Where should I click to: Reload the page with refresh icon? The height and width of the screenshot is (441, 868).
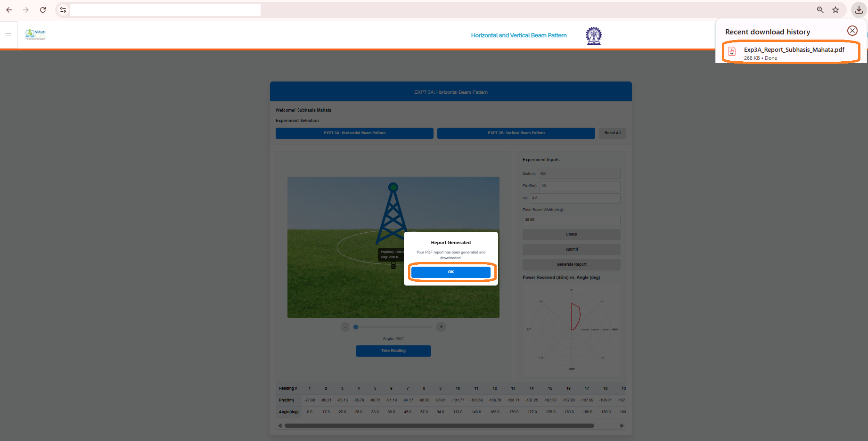coord(43,10)
